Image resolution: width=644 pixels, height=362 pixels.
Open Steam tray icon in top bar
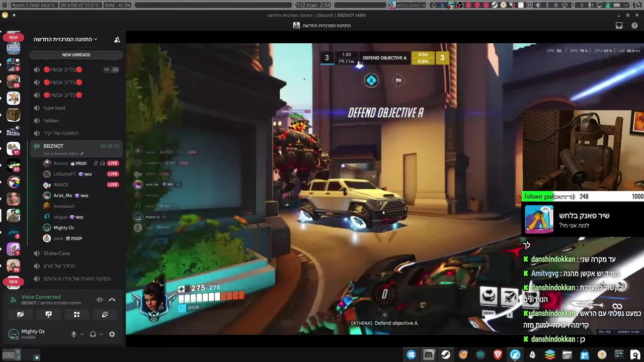tap(495, 5)
